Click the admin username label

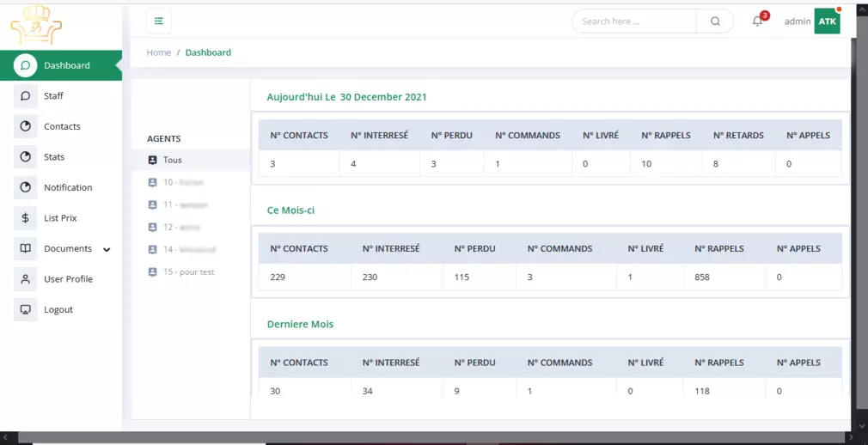[x=797, y=21]
